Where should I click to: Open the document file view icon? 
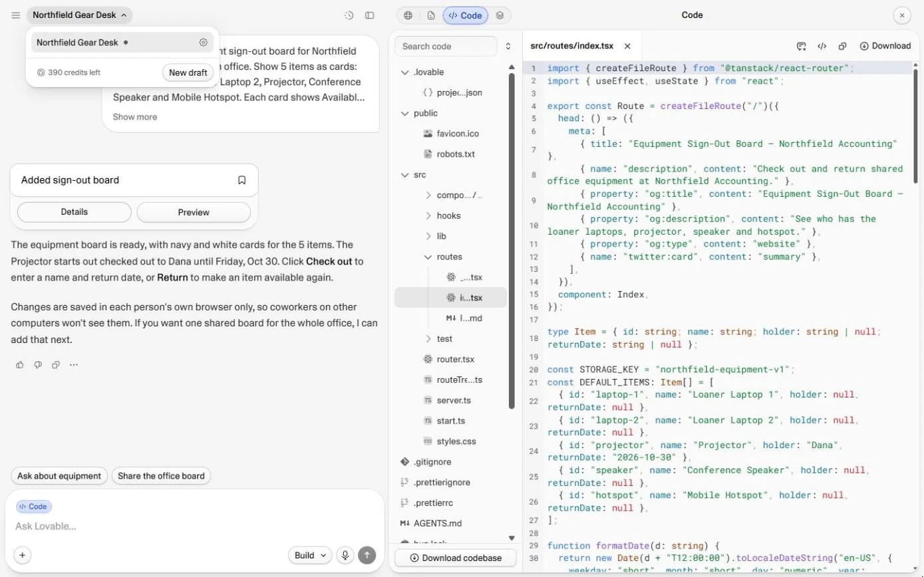tap(431, 15)
